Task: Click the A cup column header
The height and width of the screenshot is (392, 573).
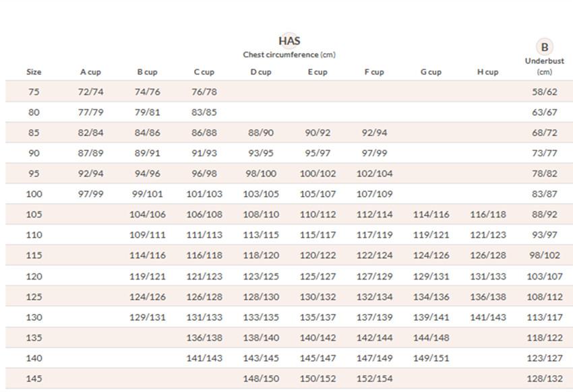Action: (x=90, y=72)
